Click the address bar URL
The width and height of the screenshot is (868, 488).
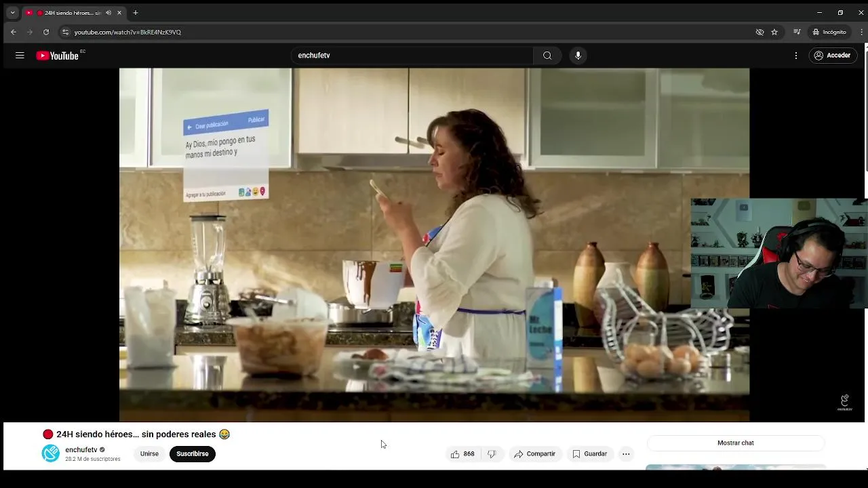pyautogui.click(x=127, y=32)
